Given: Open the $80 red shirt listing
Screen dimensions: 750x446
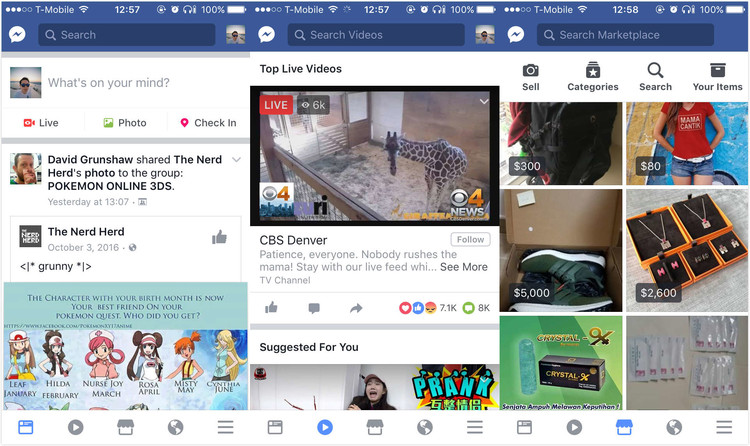Looking at the screenshot, I should click(x=687, y=144).
